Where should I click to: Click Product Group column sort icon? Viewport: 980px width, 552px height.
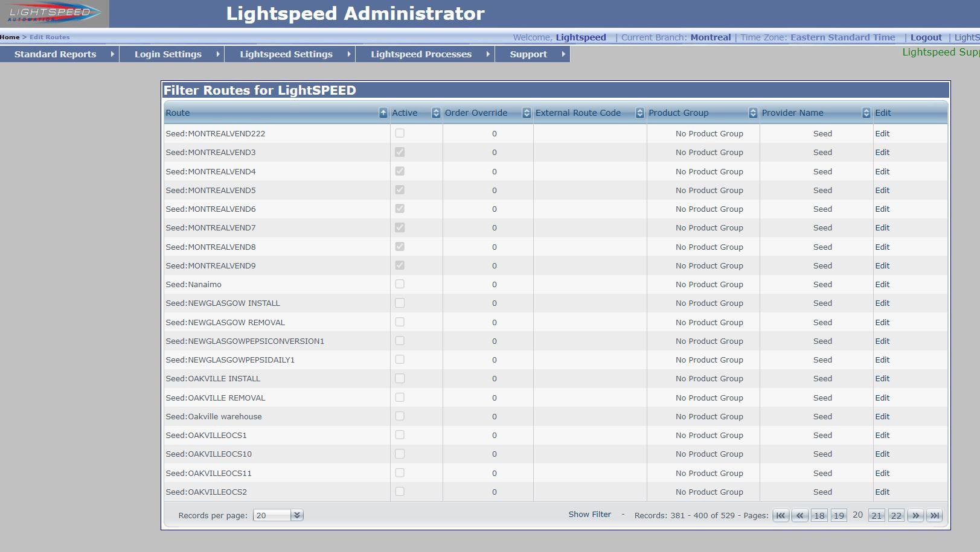pos(753,113)
